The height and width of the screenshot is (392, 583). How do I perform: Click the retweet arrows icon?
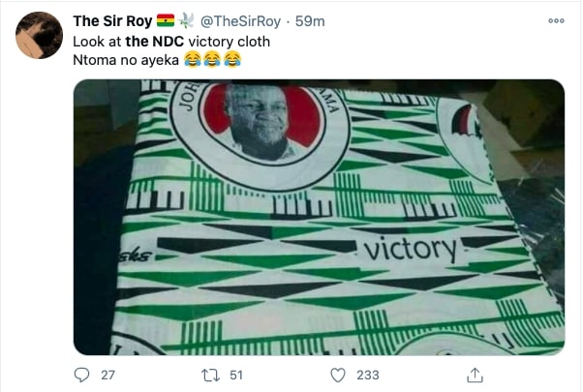[210, 375]
